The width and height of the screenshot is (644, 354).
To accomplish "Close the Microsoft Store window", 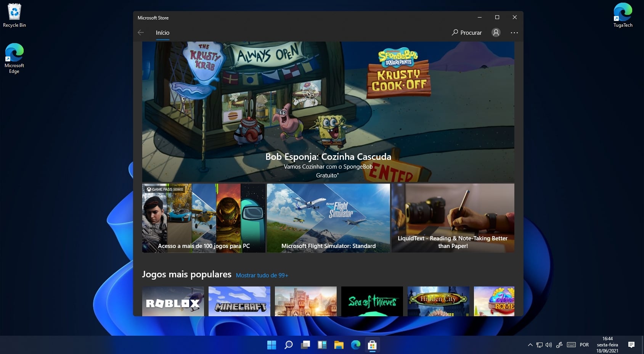I will pyautogui.click(x=515, y=17).
